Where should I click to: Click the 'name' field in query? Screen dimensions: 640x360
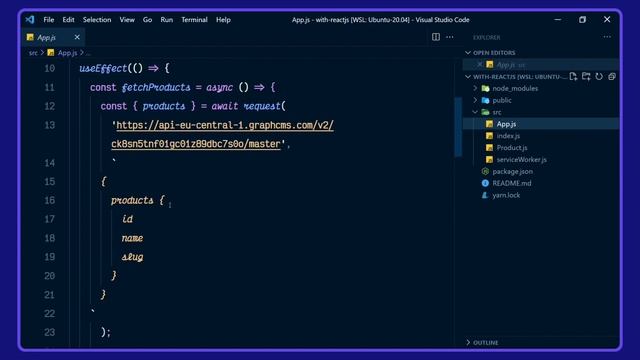coord(132,238)
